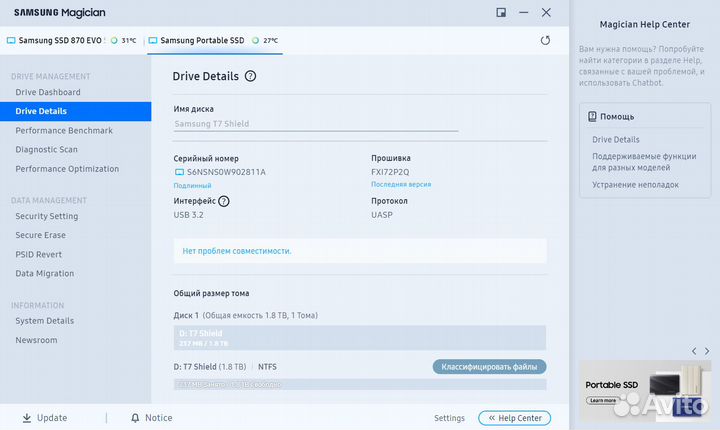This screenshot has width=720, height=430.
Task: Click serial number S6NSNS0W902811A
Action: click(226, 172)
